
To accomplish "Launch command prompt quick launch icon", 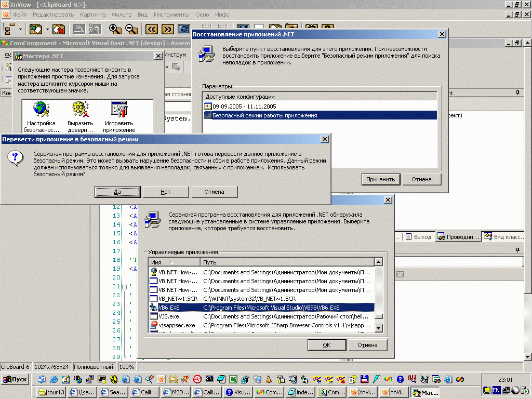I will coord(209,379).
